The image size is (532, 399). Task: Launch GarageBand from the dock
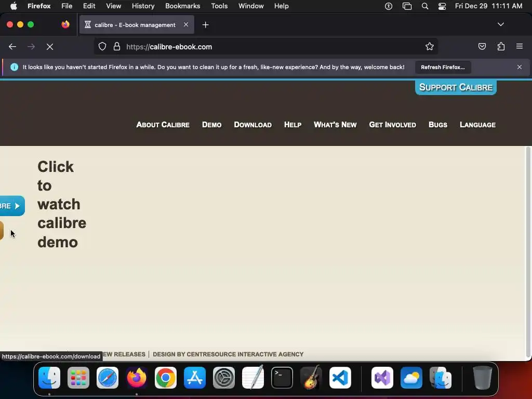[311, 378]
